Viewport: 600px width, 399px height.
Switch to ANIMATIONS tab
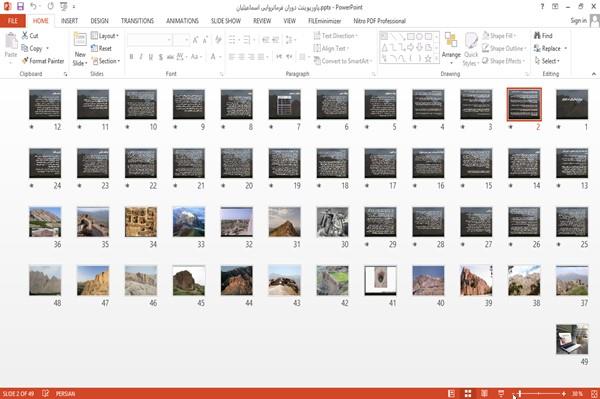[x=182, y=21]
